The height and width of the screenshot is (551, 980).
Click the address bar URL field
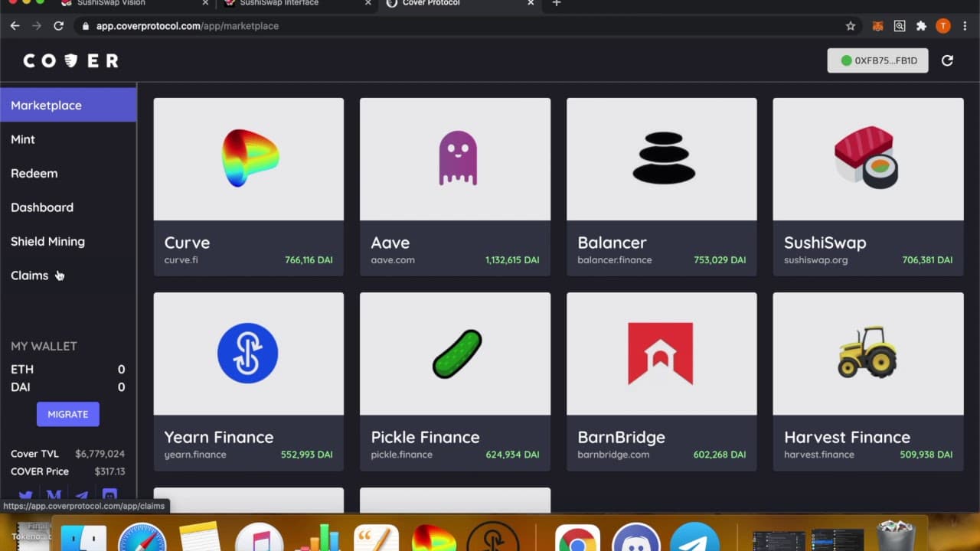(467, 26)
